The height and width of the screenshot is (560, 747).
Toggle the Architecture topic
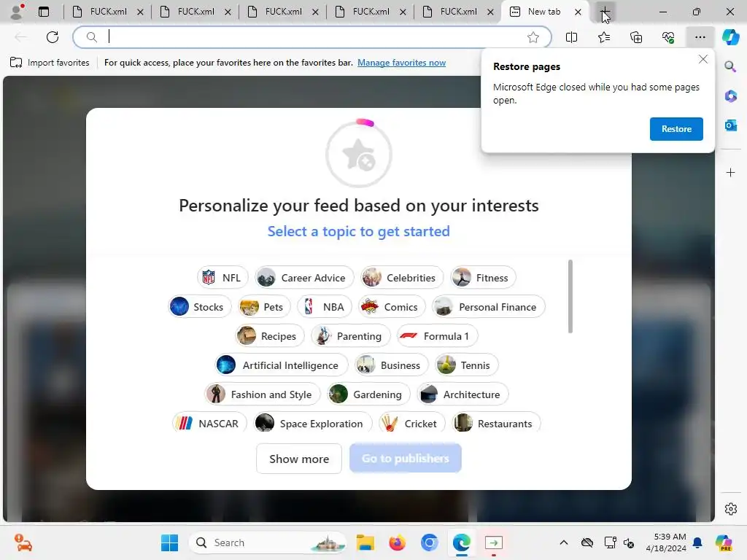462,394
